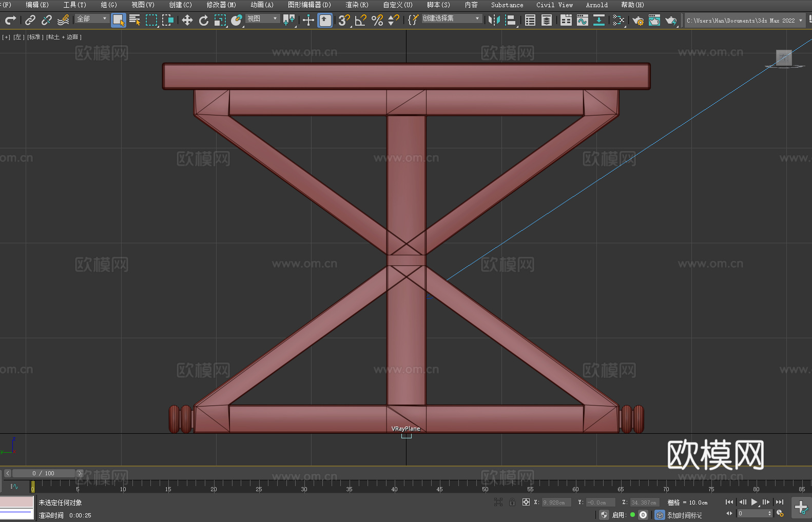This screenshot has height=522, width=812.
Task: Go to the start frame
Action: [729, 502]
